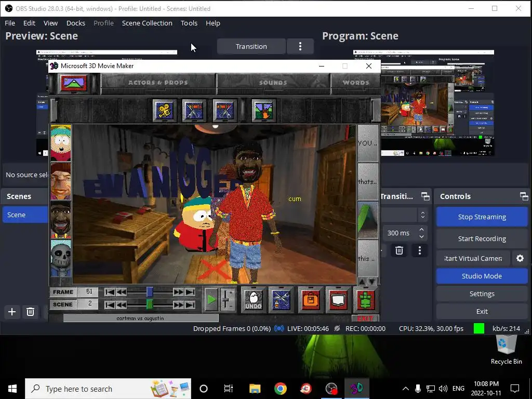
Task: Open the Docks menu
Action: coord(76,23)
